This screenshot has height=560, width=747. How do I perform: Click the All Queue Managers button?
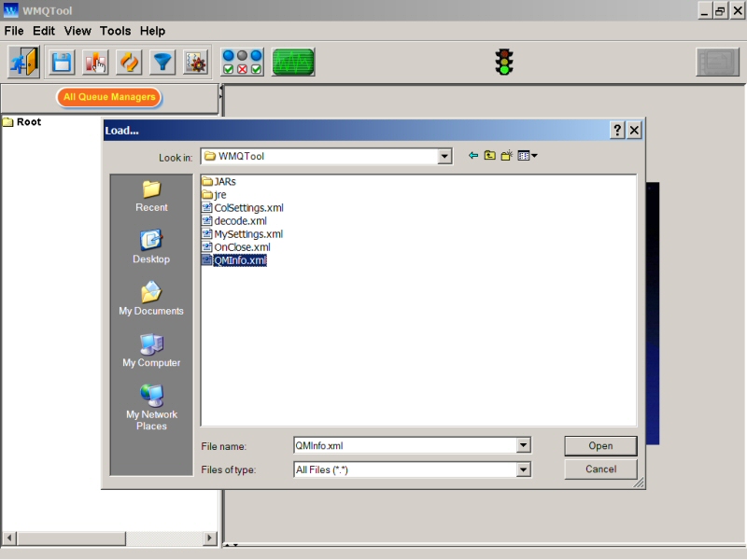pos(109,97)
